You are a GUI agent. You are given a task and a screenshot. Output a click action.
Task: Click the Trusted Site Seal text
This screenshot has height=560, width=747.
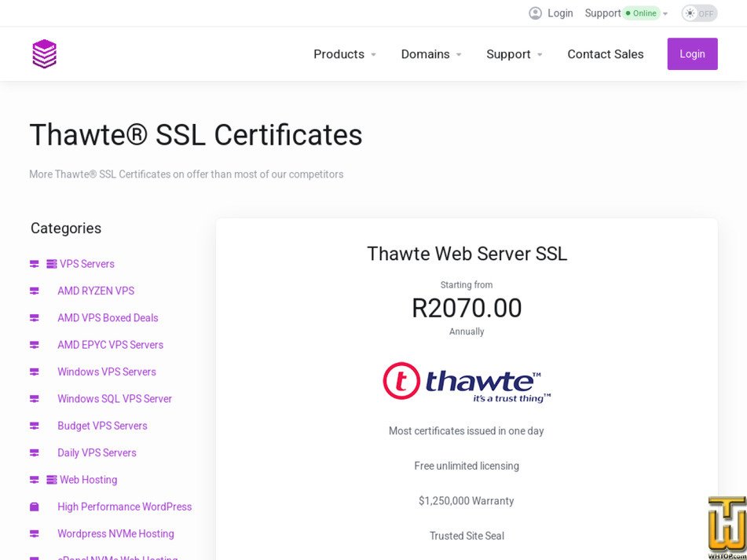tap(467, 536)
